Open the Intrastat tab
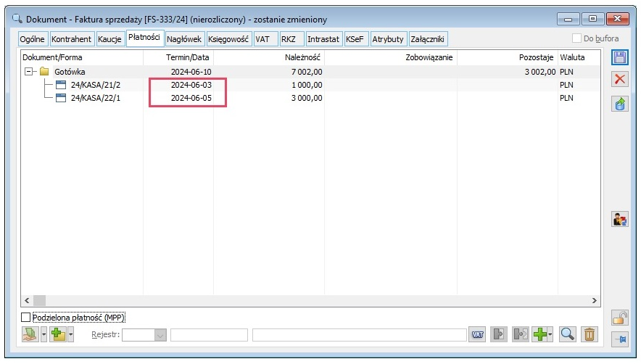Image resolution: width=641 pixels, height=364 pixels. tap(323, 39)
